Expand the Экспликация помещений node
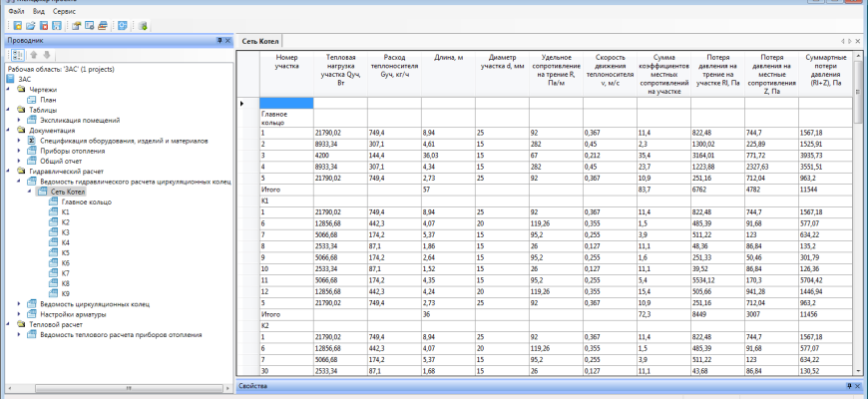 point(19,120)
